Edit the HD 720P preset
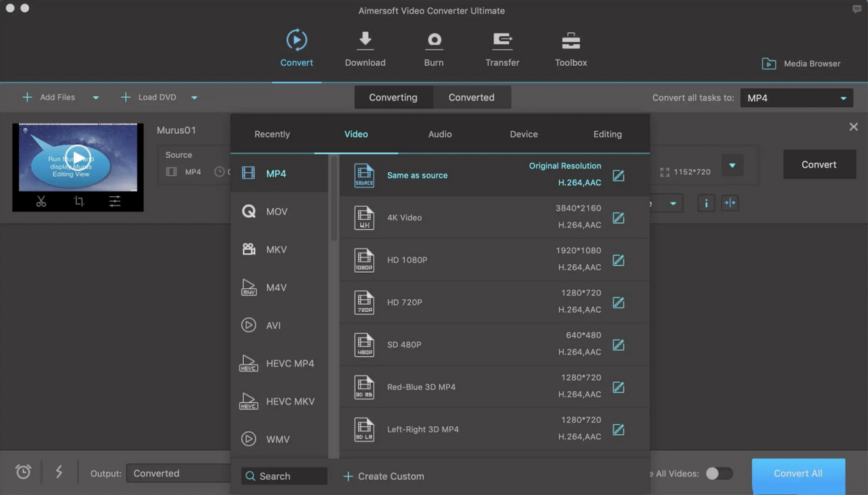Screen dimensions: 868x495 point(618,302)
